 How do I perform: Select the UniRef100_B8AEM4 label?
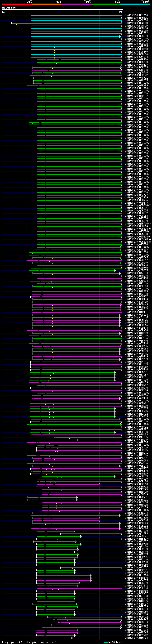[137, 578]
